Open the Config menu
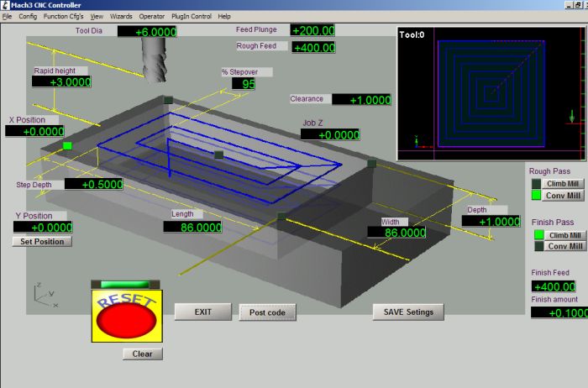 click(x=28, y=17)
